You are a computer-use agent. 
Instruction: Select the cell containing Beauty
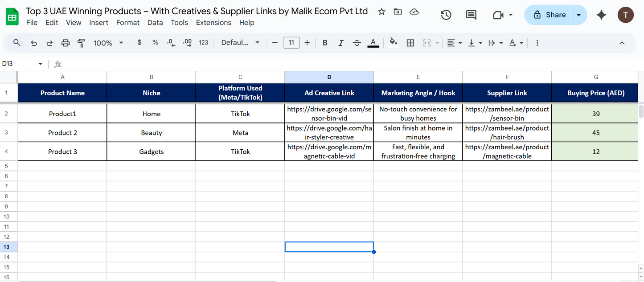(x=152, y=133)
